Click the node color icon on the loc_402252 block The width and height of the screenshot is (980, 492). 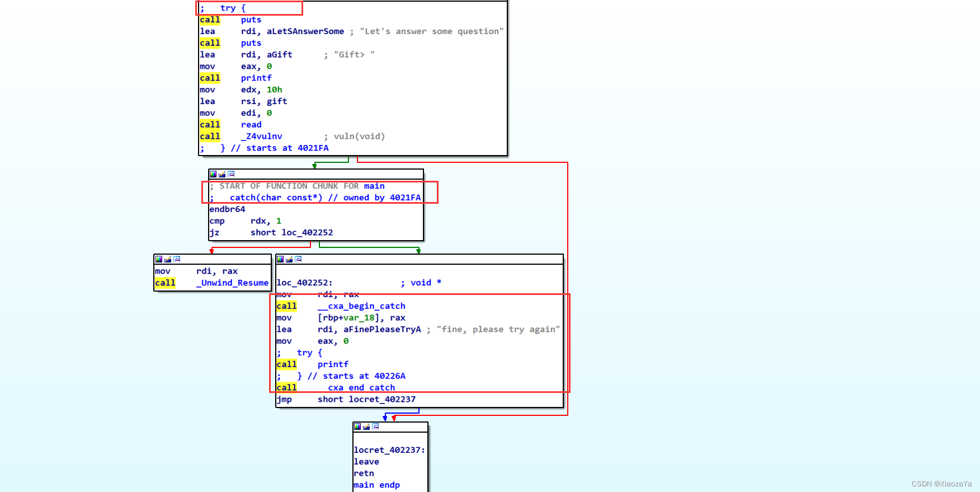(x=280, y=259)
